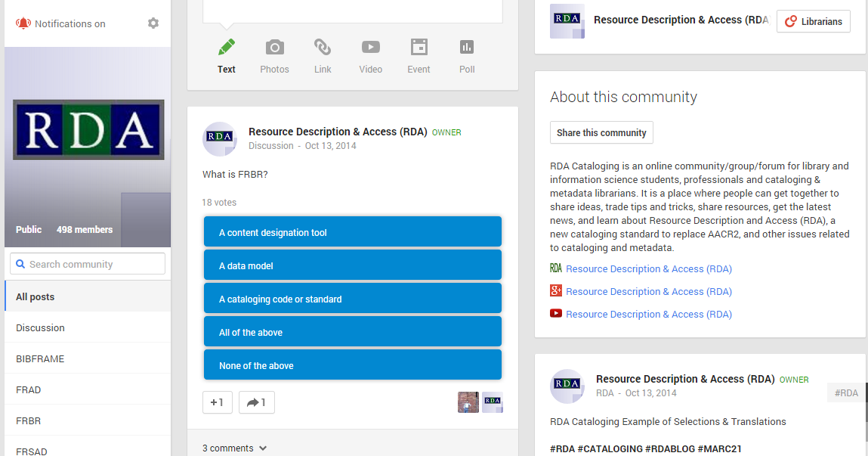
Task: Click RDA category link in second post
Action: [x=604, y=392]
